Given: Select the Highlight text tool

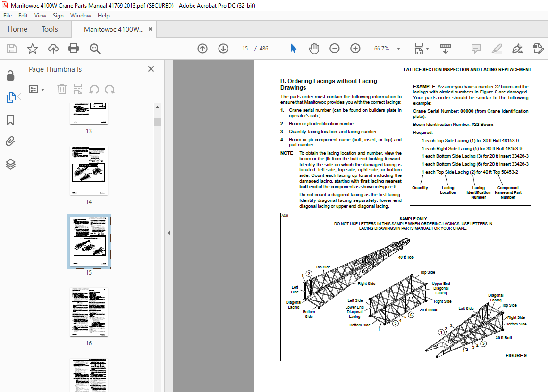Looking at the screenshot, I should click(497, 49).
